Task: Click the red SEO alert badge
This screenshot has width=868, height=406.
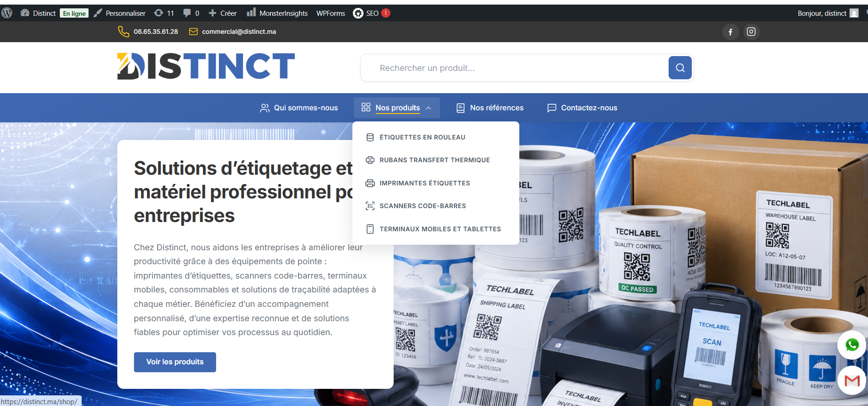Action: (x=386, y=13)
